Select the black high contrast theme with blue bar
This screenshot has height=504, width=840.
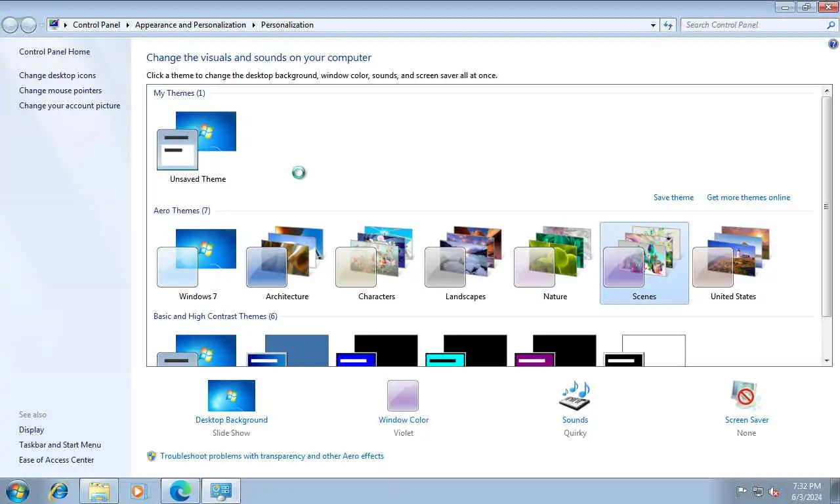pos(376,350)
